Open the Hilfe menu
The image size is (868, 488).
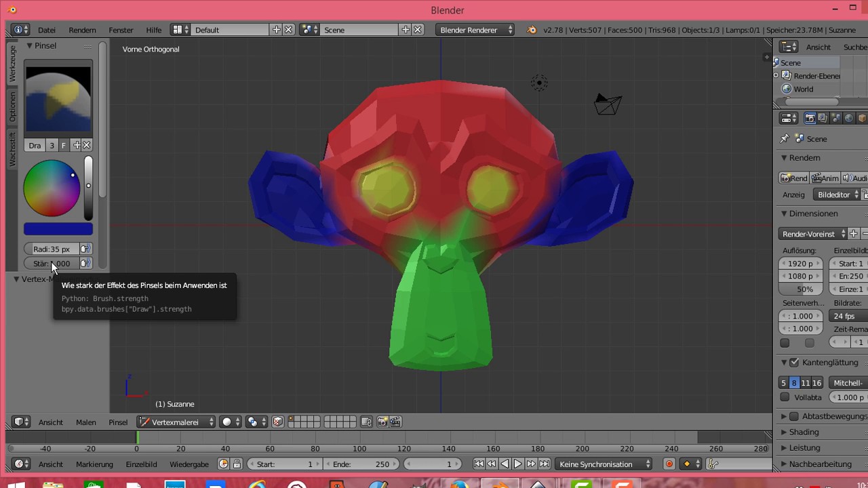tap(154, 30)
